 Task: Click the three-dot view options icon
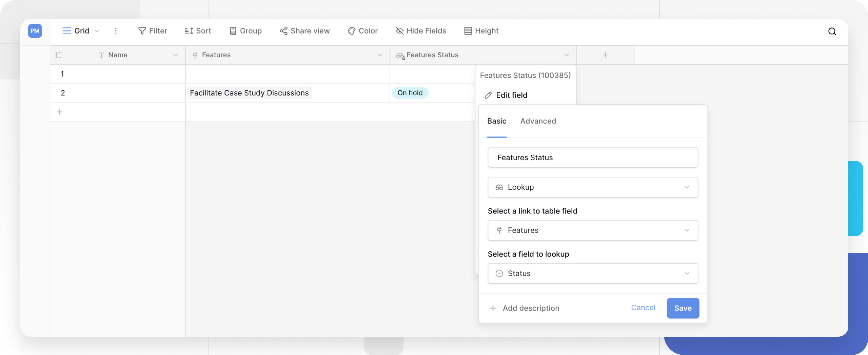coord(116,31)
